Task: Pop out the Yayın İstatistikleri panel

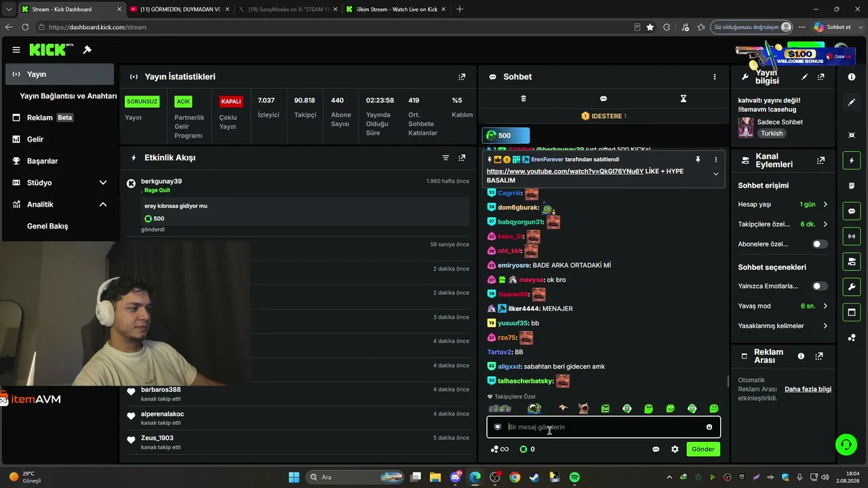Action: click(x=462, y=77)
